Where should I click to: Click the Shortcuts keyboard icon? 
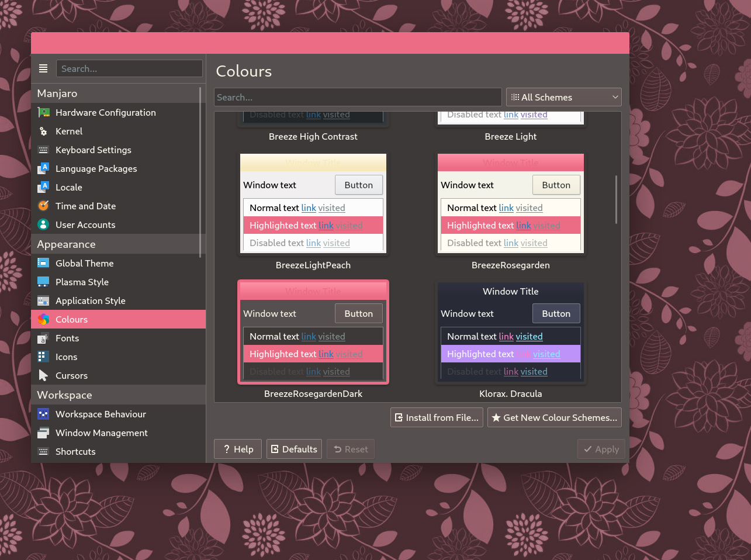coord(43,451)
